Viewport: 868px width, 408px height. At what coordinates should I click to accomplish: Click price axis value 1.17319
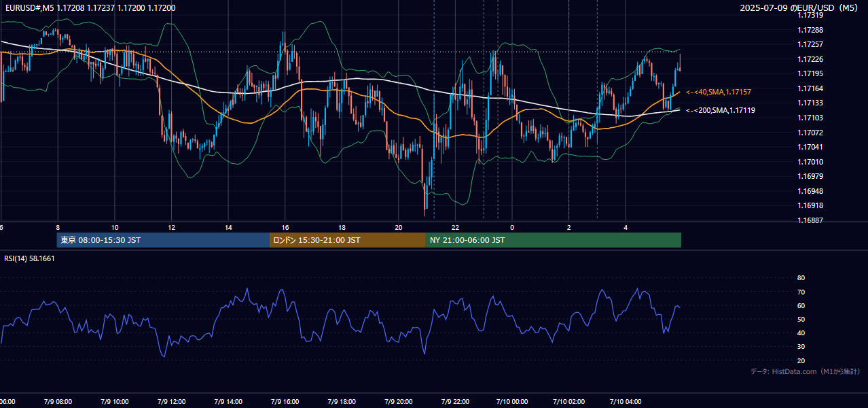pyautogui.click(x=810, y=15)
